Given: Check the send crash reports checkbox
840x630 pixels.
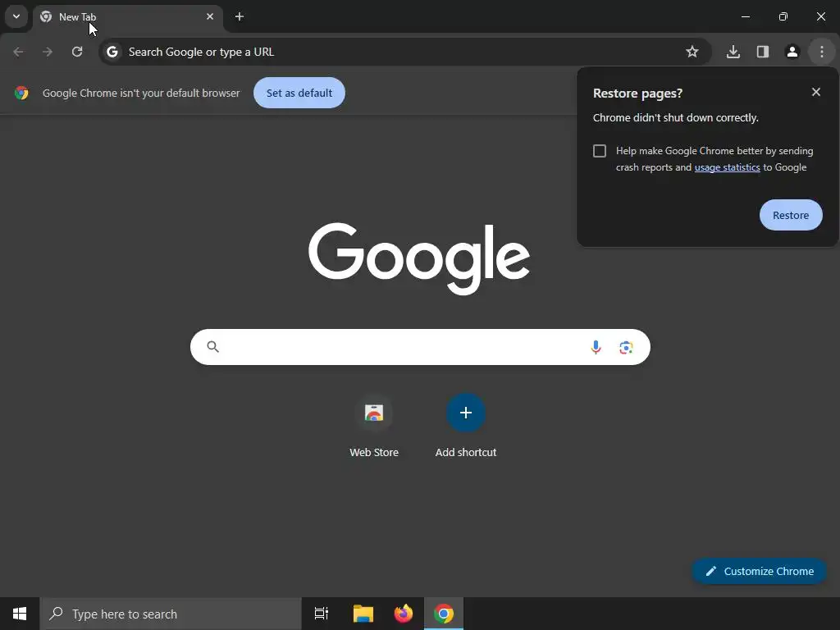Looking at the screenshot, I should click(600, 151).
